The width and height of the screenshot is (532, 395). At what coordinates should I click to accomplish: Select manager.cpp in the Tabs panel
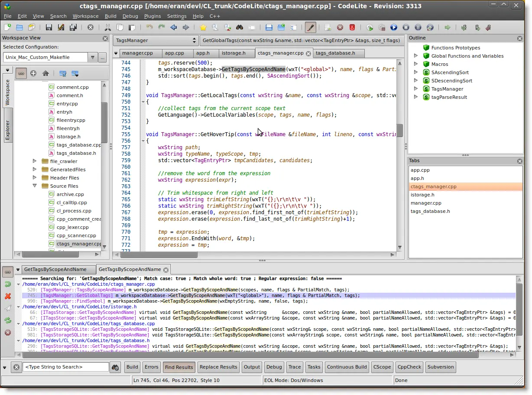426,203
